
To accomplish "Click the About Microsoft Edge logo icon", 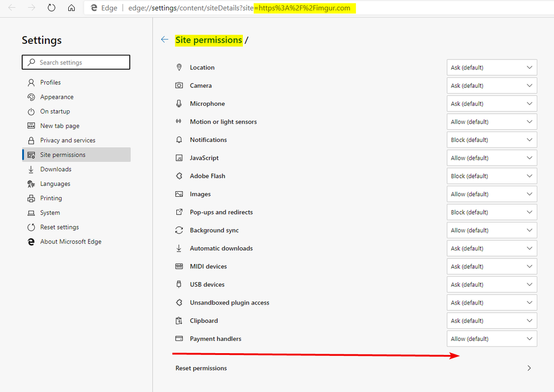I will [31, 242].
